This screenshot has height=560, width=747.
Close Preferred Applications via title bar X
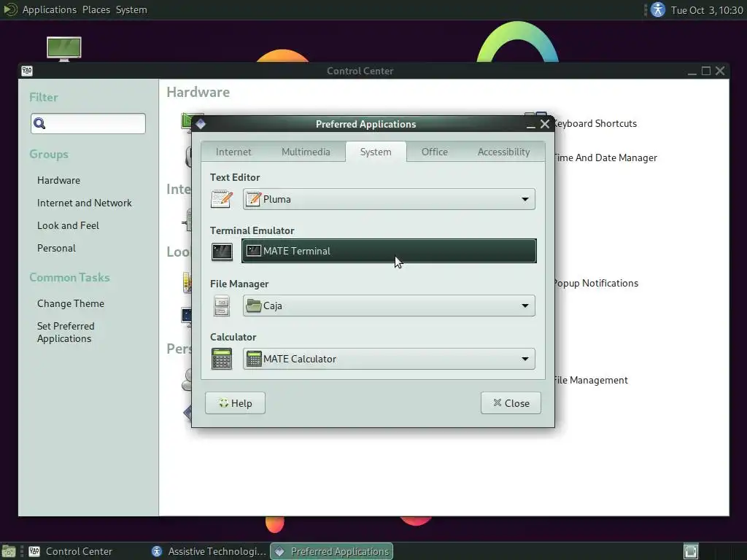545,124
